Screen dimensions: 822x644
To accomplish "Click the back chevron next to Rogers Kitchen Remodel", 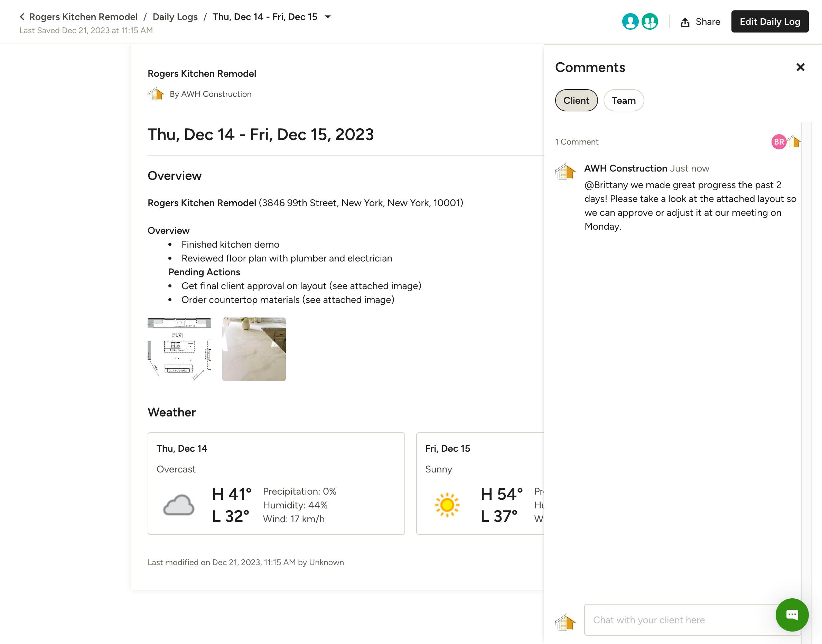I will pyautogui.click(x=22, y=17).
